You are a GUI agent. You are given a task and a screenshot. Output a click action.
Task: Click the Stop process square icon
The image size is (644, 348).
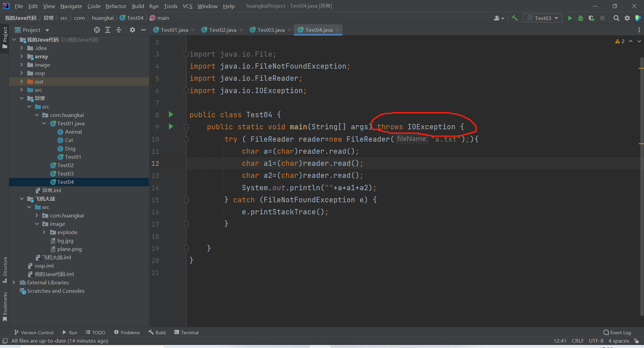602,18
